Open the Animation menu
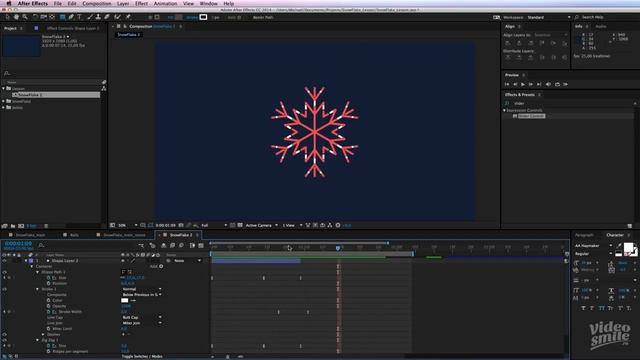The width and height of the screenshot is (640, 360). pyautogui.click(x=165, y=3)
